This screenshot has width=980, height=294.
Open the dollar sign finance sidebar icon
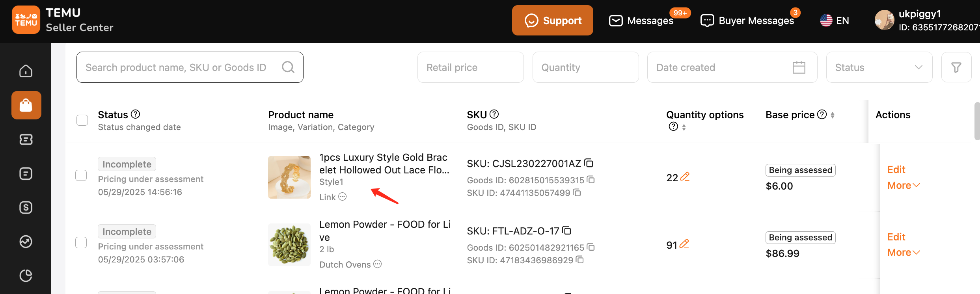coord(26,207)
